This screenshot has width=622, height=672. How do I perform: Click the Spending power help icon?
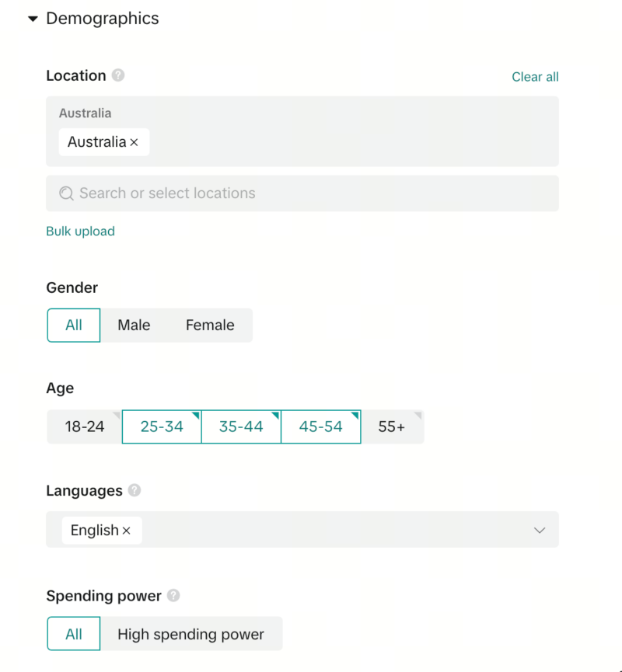coord(173,596)
